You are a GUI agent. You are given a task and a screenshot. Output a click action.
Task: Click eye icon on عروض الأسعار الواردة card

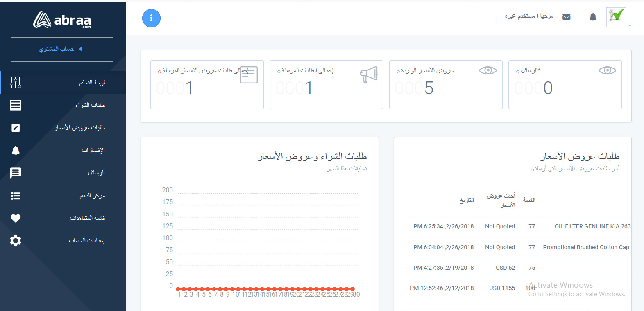(488, 70)
